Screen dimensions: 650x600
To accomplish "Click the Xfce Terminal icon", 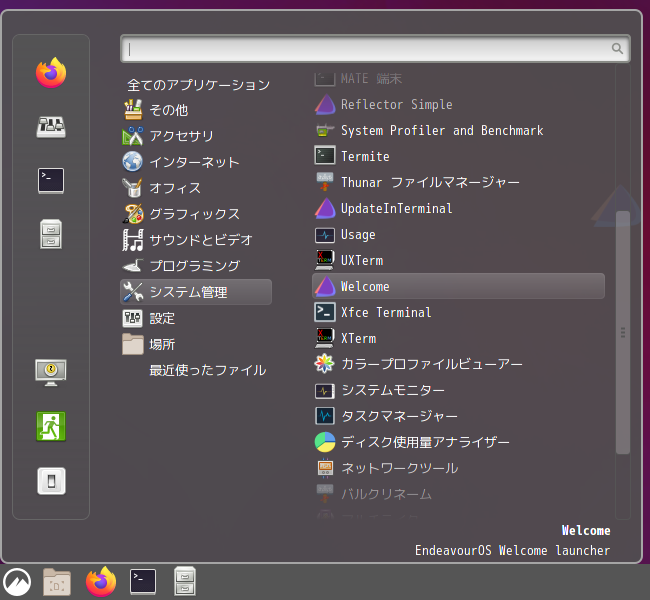I will (x=325, y=312).
